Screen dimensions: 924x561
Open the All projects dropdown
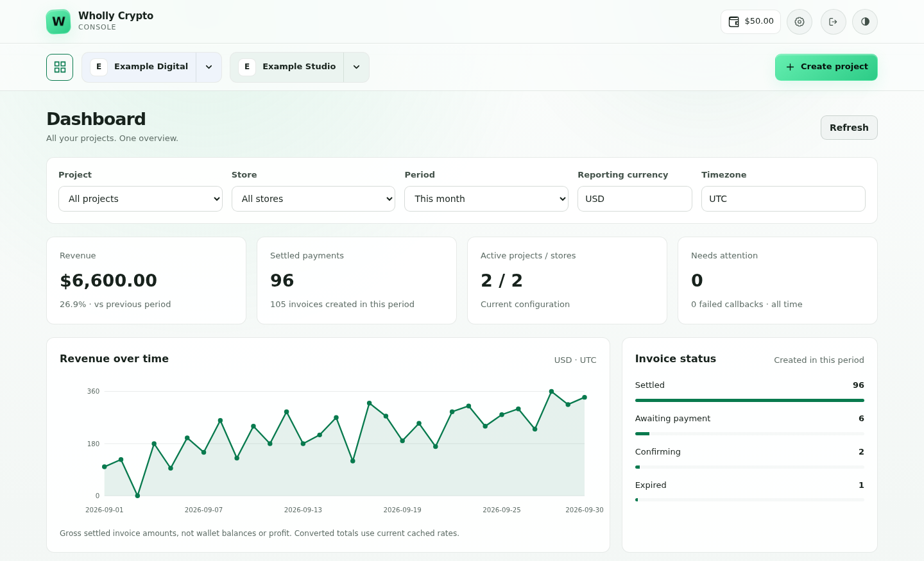point(141,199)
